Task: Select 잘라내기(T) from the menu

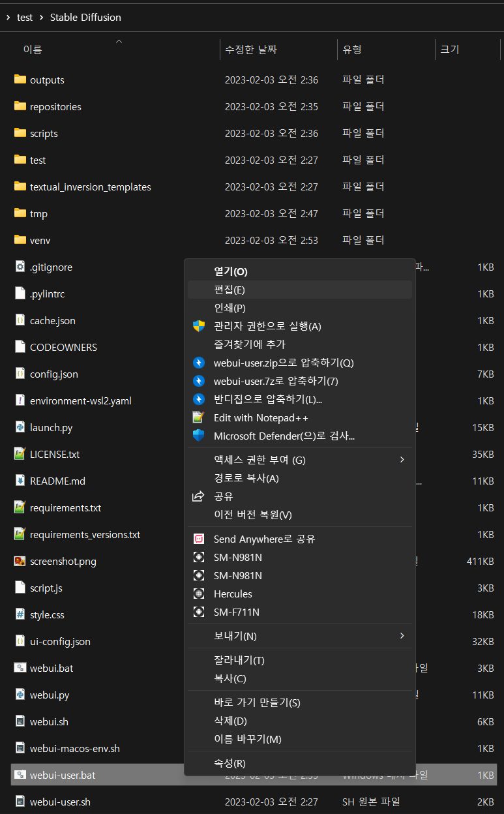Action: (x=300, y=660)
